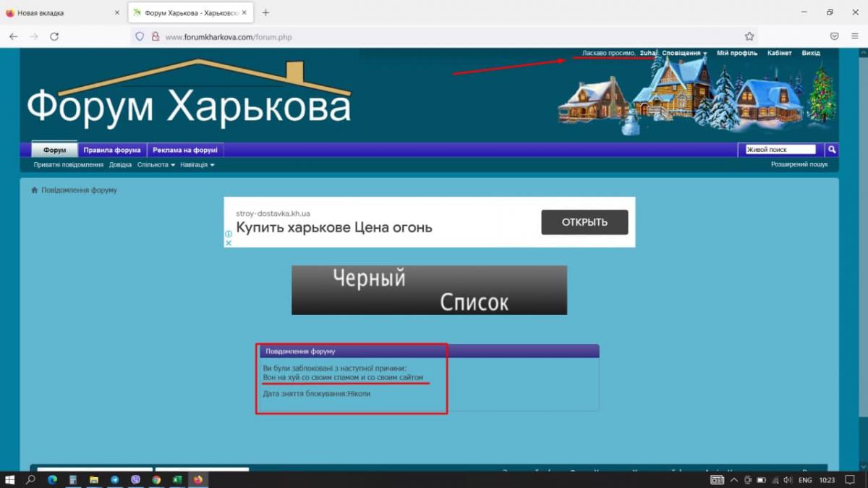Open Viber from the taskbar
Screen dimensions: 868x488
tap(135, 479)
